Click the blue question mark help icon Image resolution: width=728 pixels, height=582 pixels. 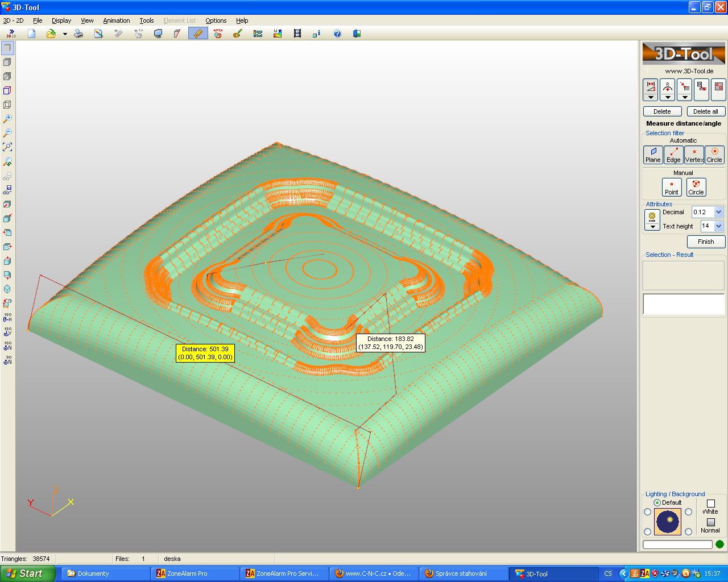(x=337, y=34)
